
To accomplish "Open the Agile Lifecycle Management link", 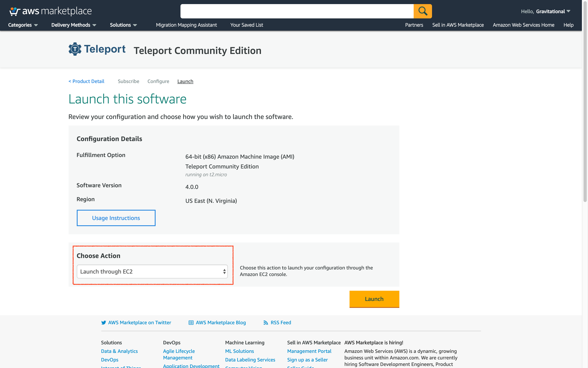I will (x=179, y=354).
